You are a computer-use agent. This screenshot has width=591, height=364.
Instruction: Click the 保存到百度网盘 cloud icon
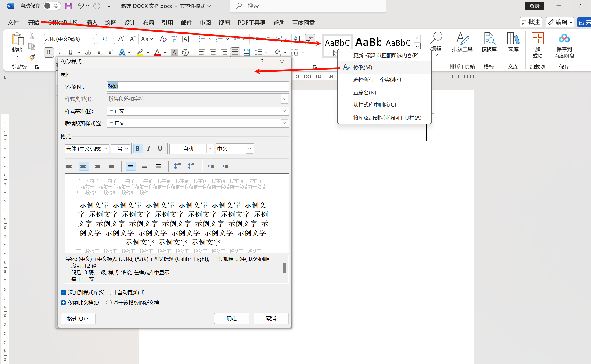(564, 39)
